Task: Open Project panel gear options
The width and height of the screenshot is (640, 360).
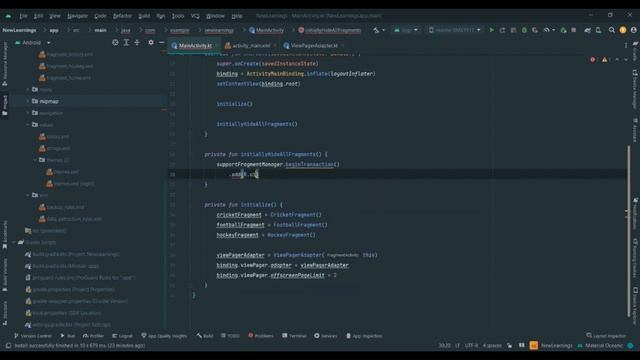Action: [151, 42]
